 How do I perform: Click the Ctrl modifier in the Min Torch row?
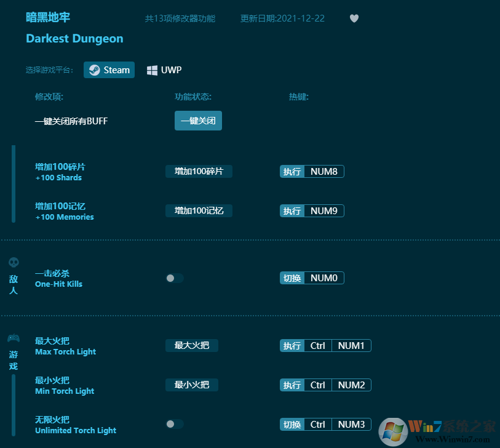click(318, 385)
